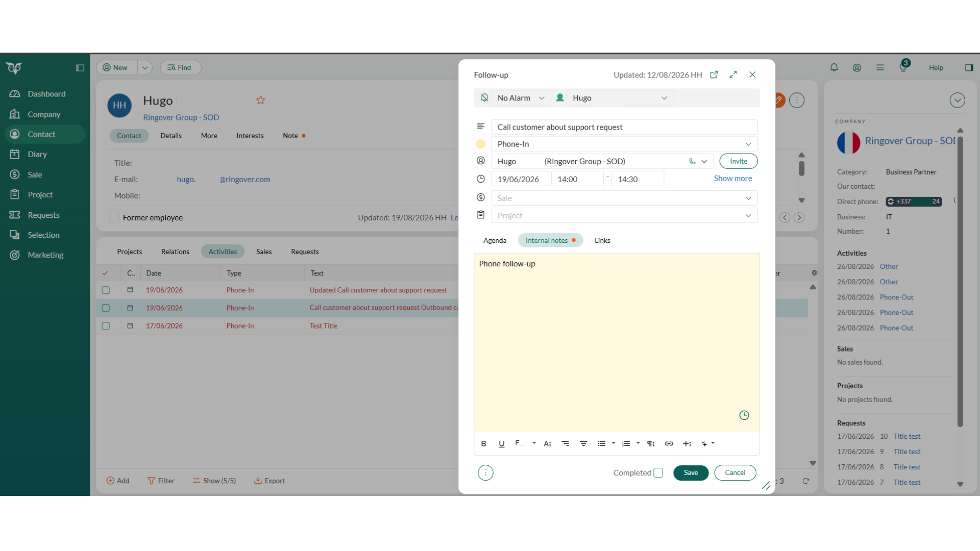This screenshot has width=980, height=551.
Task: Select checkbox for Updated Call customer row
Action: (x=106, y=290)
